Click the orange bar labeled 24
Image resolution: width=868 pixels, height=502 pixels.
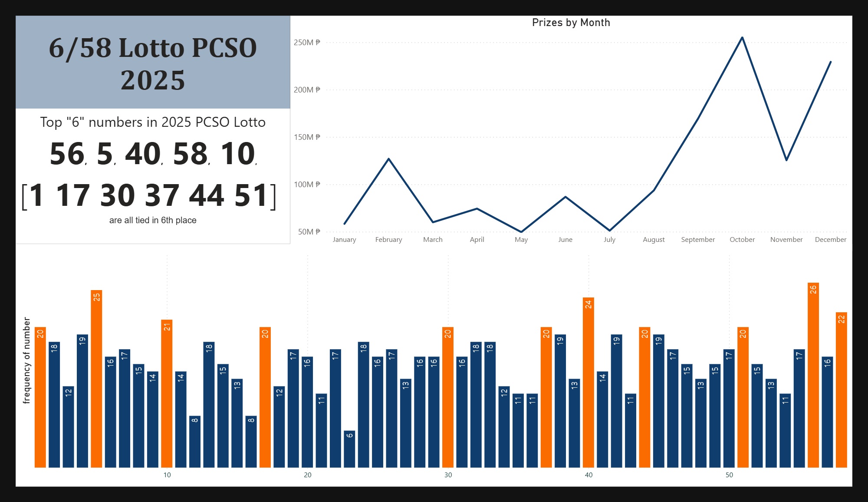(588, 382)
